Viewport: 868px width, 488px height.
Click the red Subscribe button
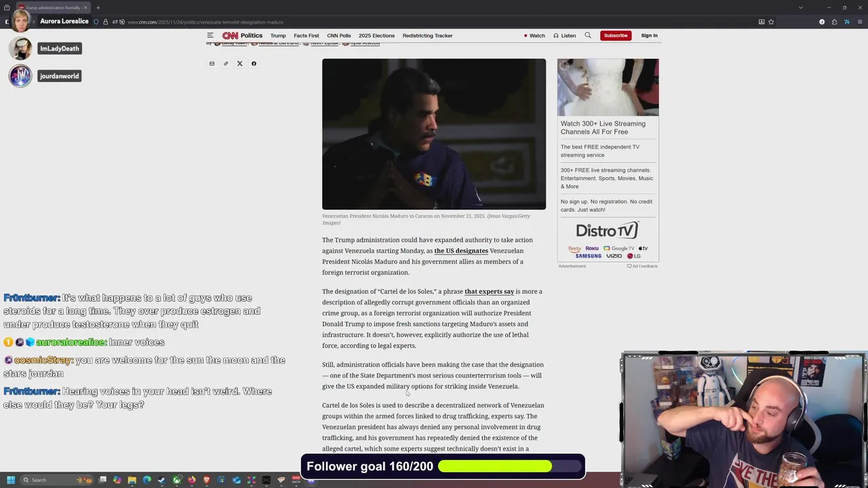coord(616,35)
